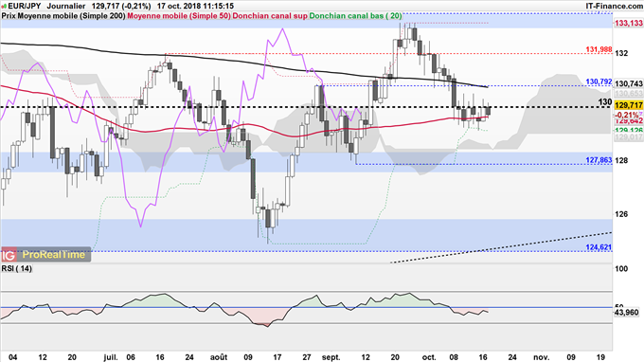Click the 27 date axis label

(307, 357)
